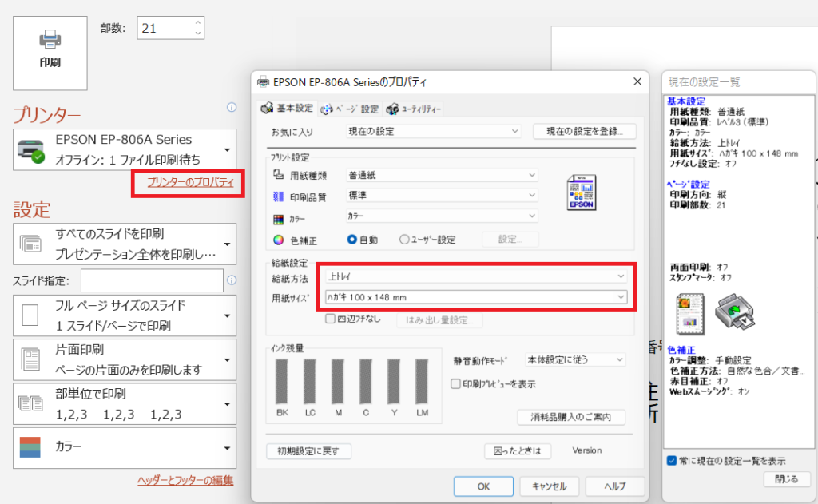Switch to the ページ設定 tab

pyautogui.click(x=350, y=109)
